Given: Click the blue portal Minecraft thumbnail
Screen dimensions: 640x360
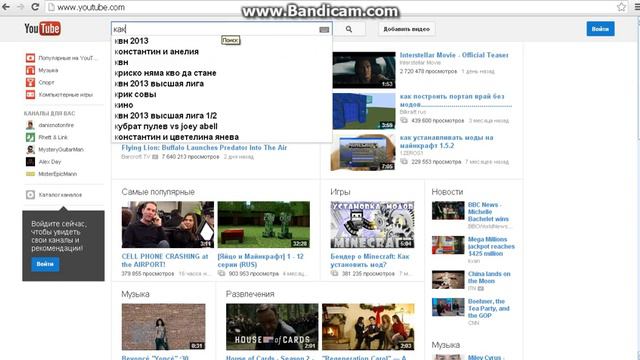Looking at the screenshot, I should coord(364,111).
